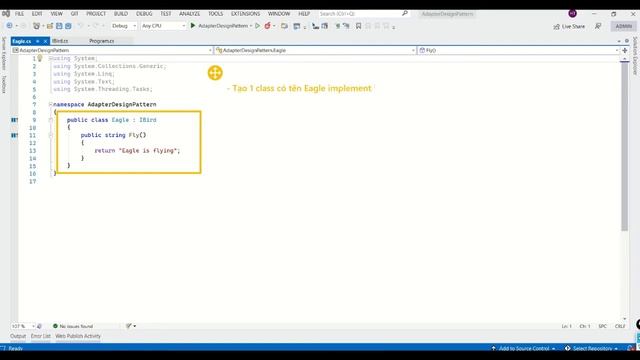Open the Output panel tab

(x=18, y=336)
